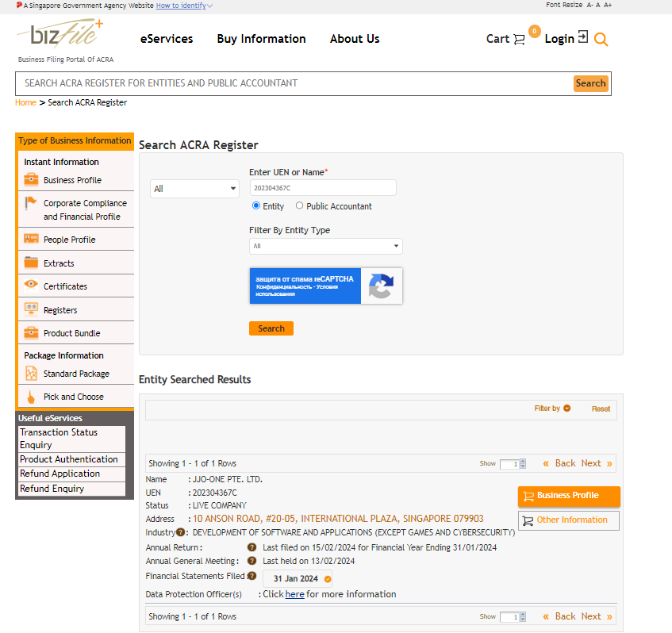672x633 pixels.
Task: Open the Buy Information menu
Action: [x=261, y=39]
